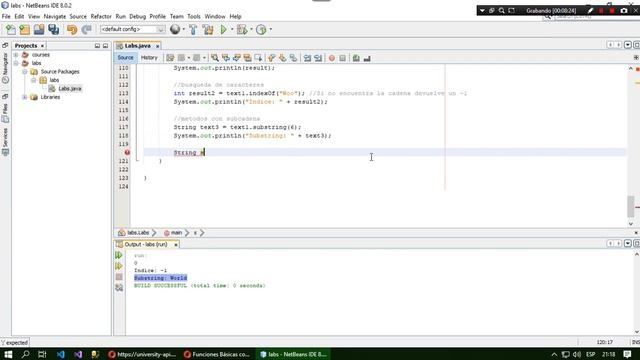Open the Debug Project dropdown arrow
Screen dimensions: 640x360
pos(251,29)
